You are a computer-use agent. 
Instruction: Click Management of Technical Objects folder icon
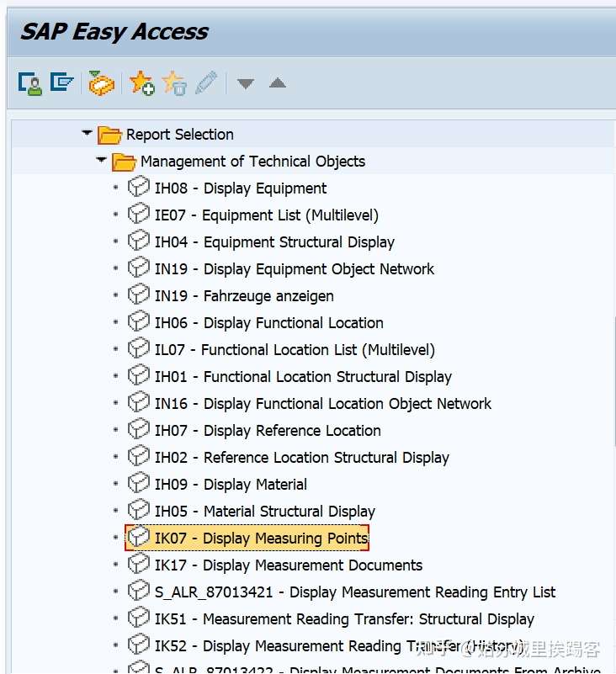click(x=124, y=162)
